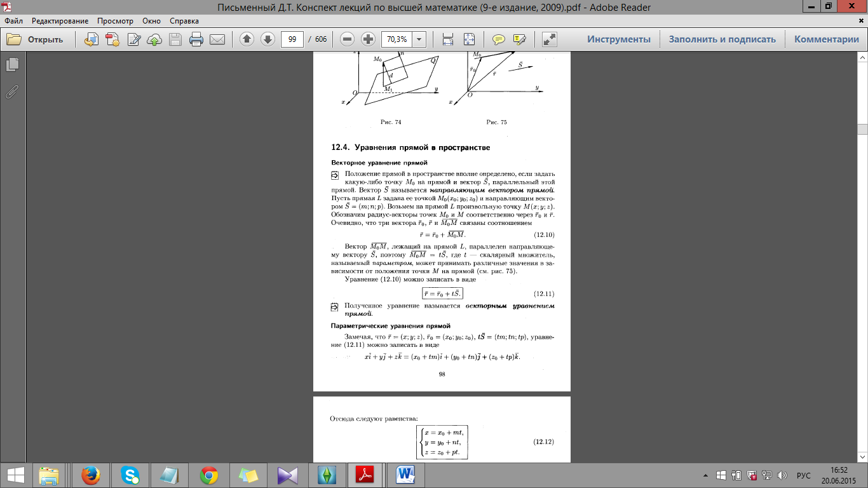Open the Инструменты panel
The image size is (868, 488).
[619, 39]
